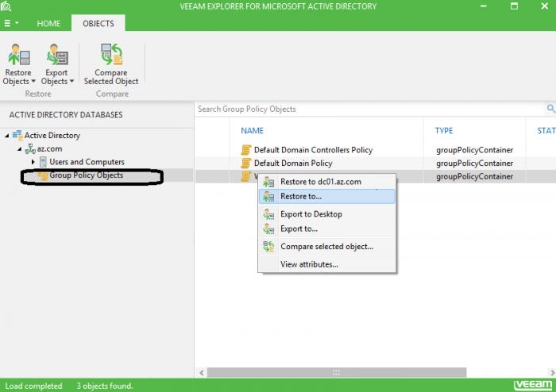The image size is (556, 392).
Task: Click the search magnifier icon
Action: pos(550,109)
